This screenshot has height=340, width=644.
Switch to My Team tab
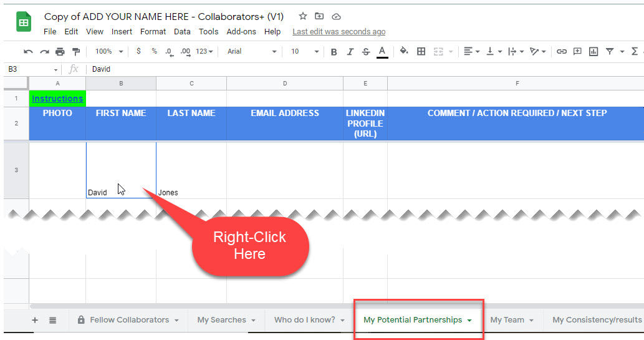click(511, 320)
